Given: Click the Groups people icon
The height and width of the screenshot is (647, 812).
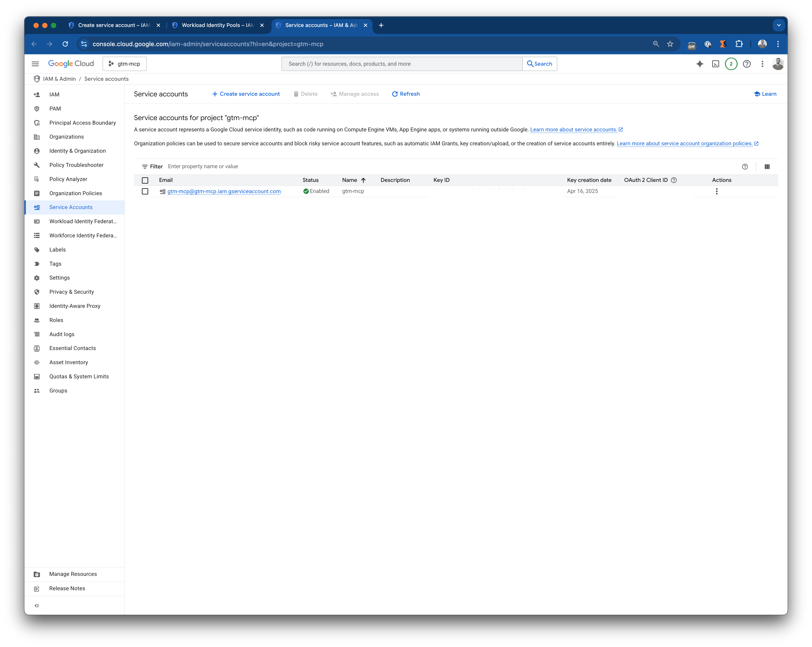Looking at the screenshot, I should [37, 391].
